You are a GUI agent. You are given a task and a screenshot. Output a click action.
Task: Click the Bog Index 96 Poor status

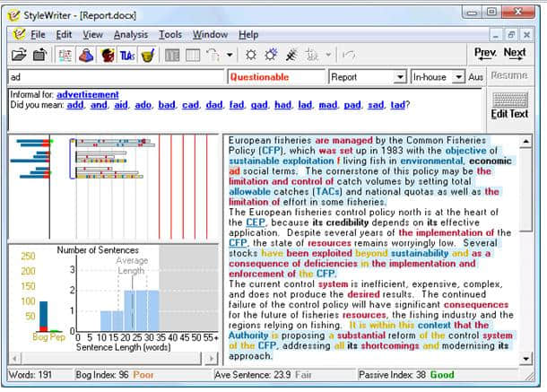click(x=115, y=375)
